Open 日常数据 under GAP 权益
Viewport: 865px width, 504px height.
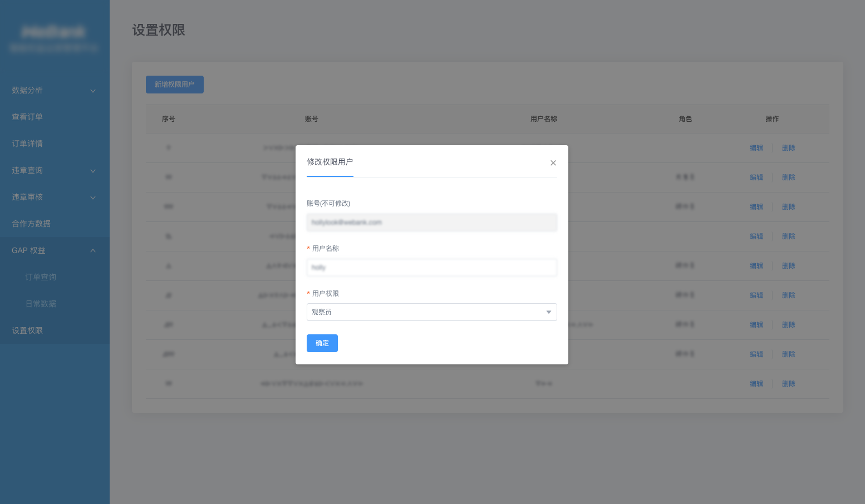pos(41,304)
